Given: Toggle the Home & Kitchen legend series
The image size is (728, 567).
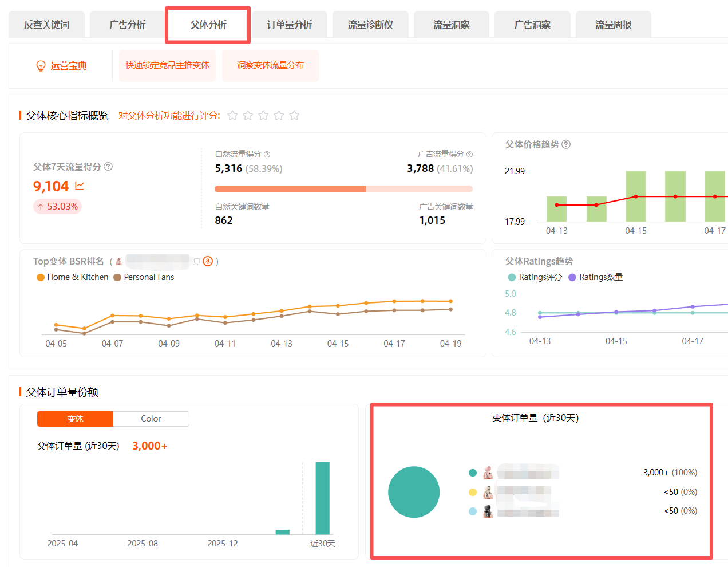Looking at the screenshot, I should point(72,277).
